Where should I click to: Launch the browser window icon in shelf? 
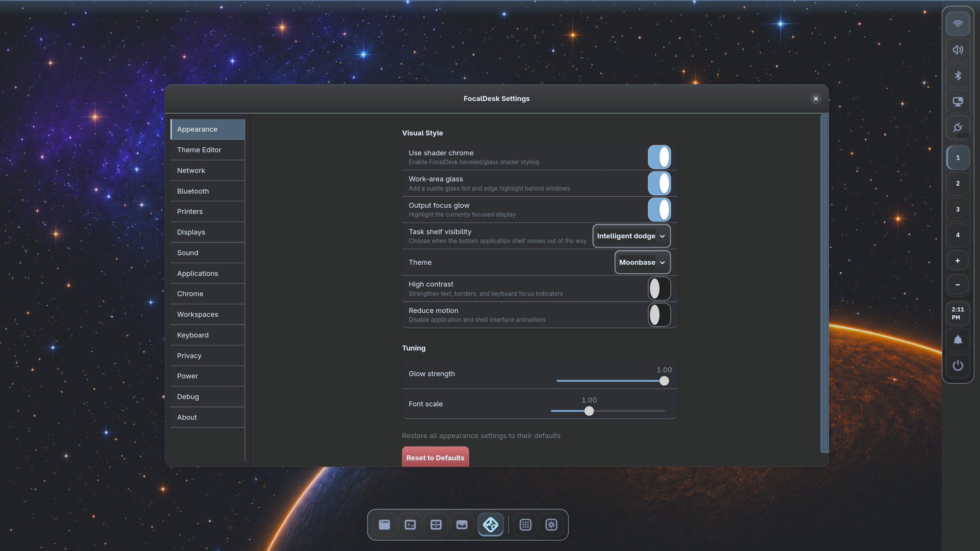(384, 525)
